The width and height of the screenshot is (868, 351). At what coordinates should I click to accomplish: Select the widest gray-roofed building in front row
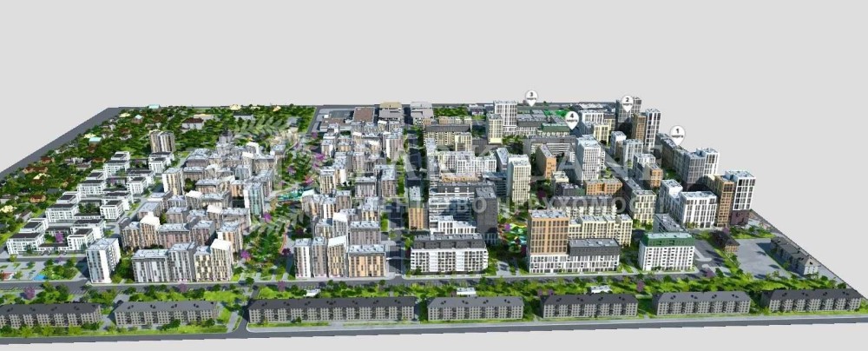click(x=332, y=308)
